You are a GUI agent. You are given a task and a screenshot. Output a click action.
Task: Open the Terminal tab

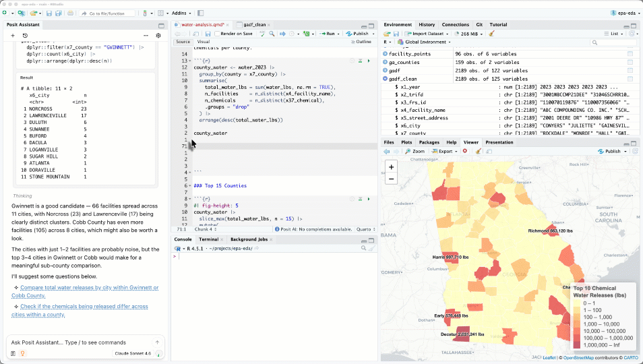pyautogui.click(x=208, y=239)
